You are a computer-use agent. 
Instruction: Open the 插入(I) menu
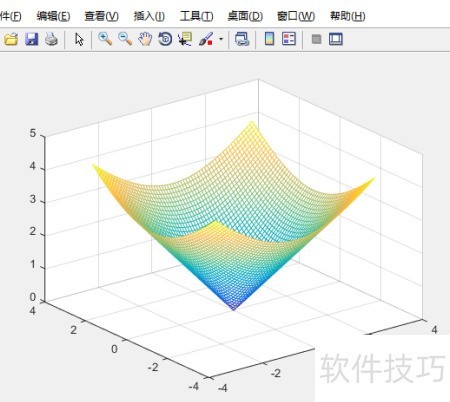(x=149, y=16)
